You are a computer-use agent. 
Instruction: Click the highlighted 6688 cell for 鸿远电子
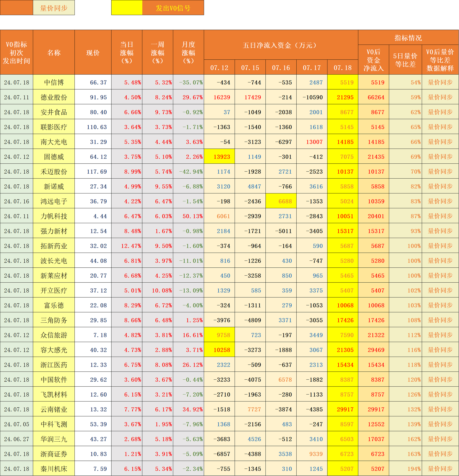[x=281, y=201]
